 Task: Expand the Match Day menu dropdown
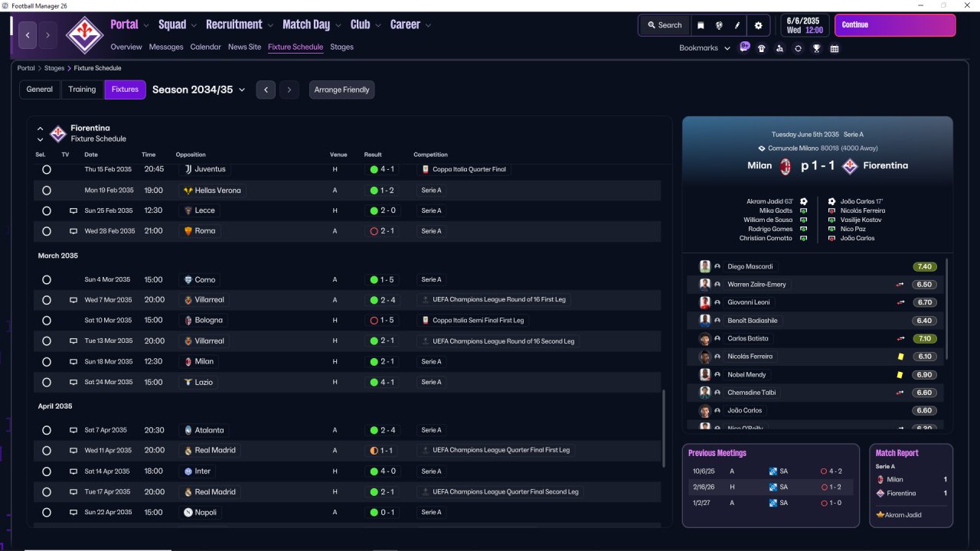coord(338,25)
